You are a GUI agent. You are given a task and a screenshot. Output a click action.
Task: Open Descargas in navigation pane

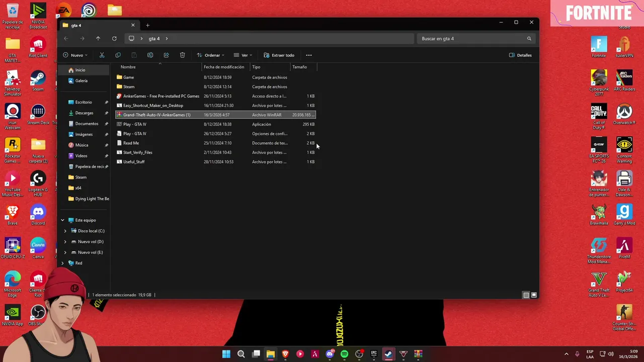[84, 113]
